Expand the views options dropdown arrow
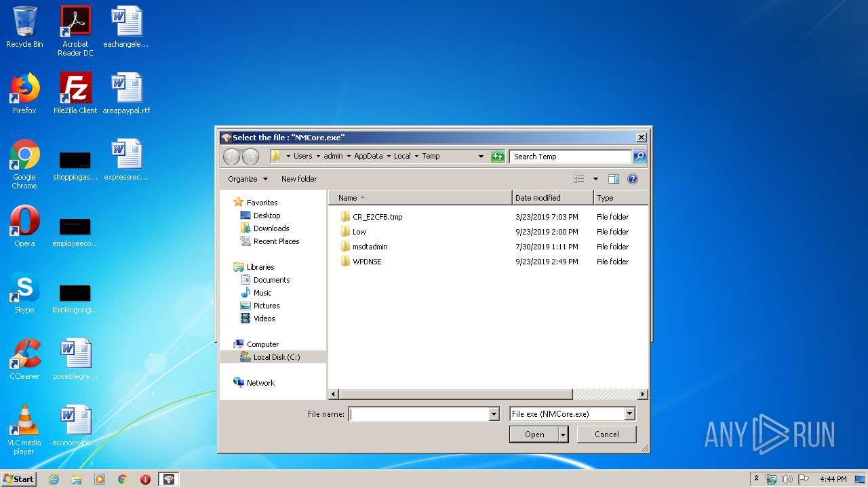This screenshot has width=868, height=488. click(595, 179)
